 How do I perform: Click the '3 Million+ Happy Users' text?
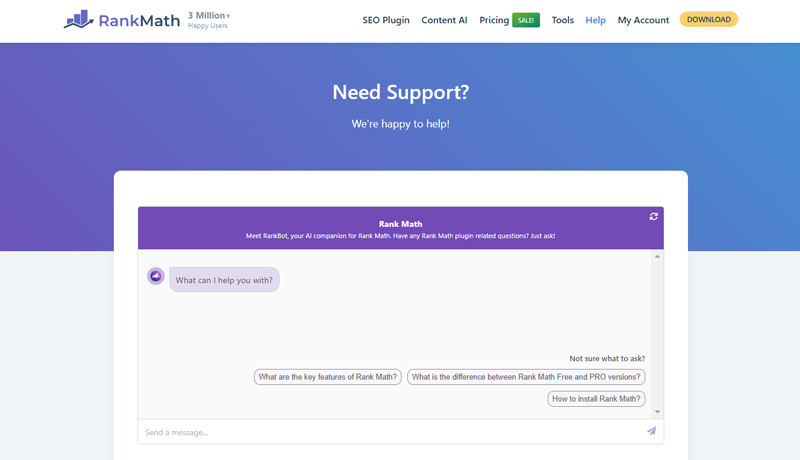pos(209,20)
